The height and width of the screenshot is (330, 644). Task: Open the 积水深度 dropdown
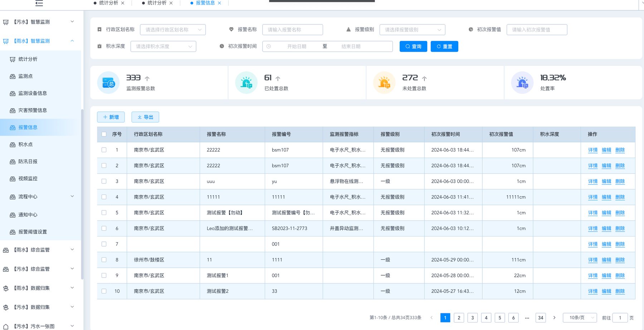(x=163, y=47)
